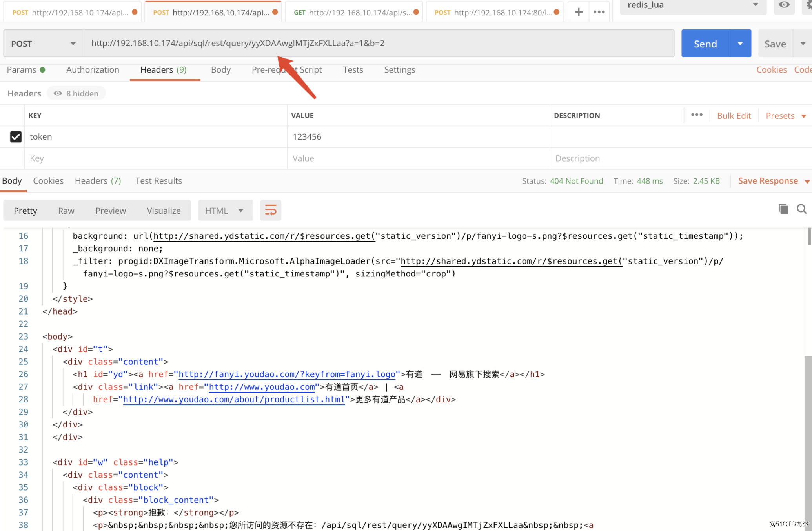Copy response body with copy icon
Image resolution: width=812 pixels, height=531 pixels.
[x=783, y=209]
